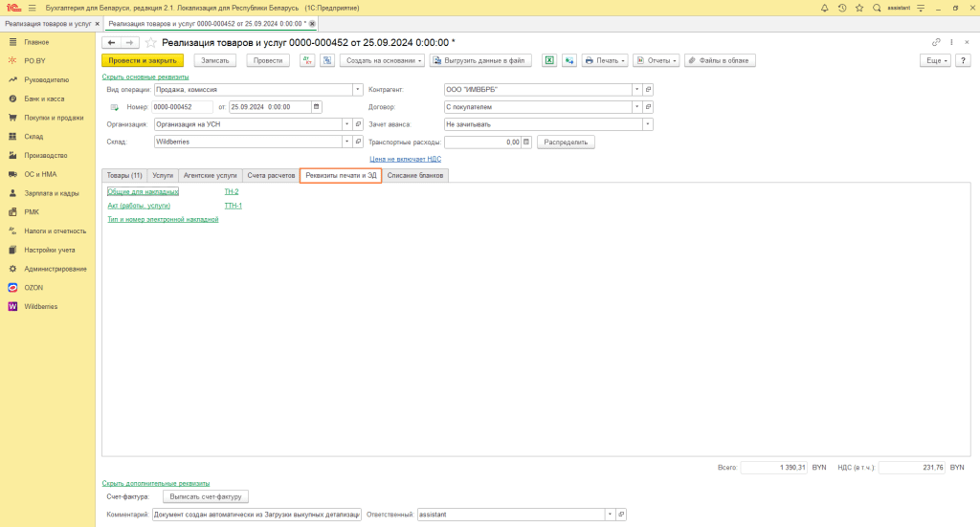Open Склад Wildberries record icon
The height and width of the screenshot is (527, 980).
[358, 142]
